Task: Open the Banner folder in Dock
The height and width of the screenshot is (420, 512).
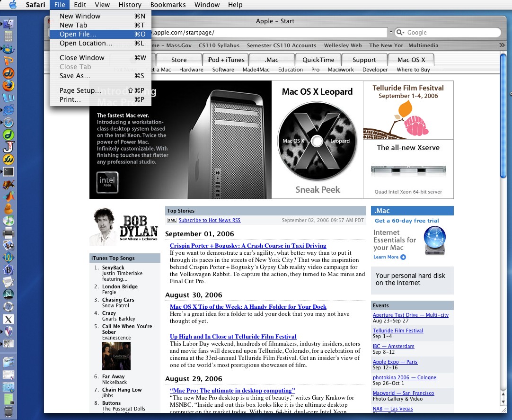Action: [x=8, y=362]
